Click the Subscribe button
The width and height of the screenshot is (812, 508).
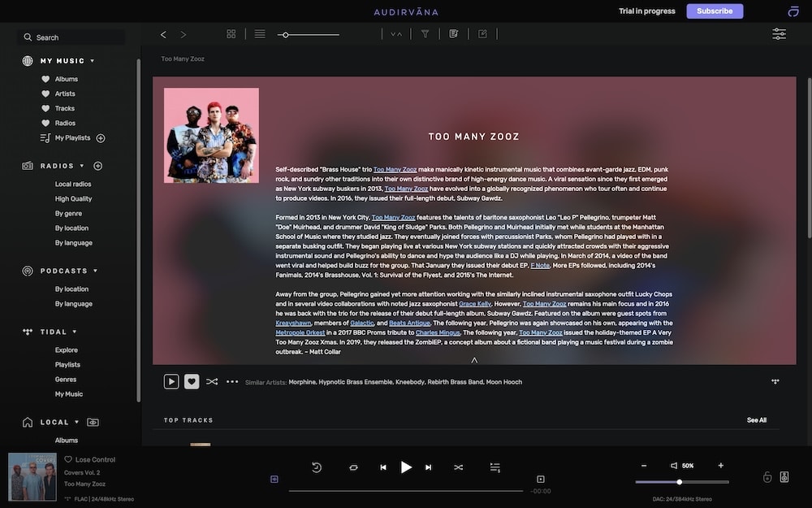coord(715,11)
